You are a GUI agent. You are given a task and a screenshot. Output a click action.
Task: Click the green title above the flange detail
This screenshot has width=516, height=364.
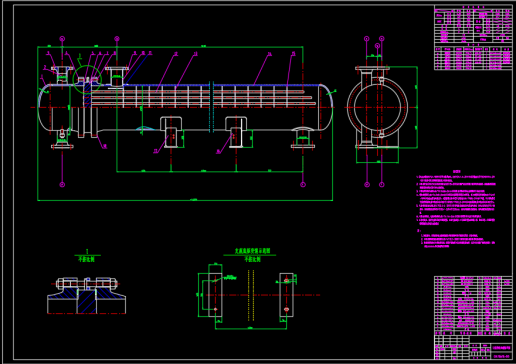click(x=87, y=256)
